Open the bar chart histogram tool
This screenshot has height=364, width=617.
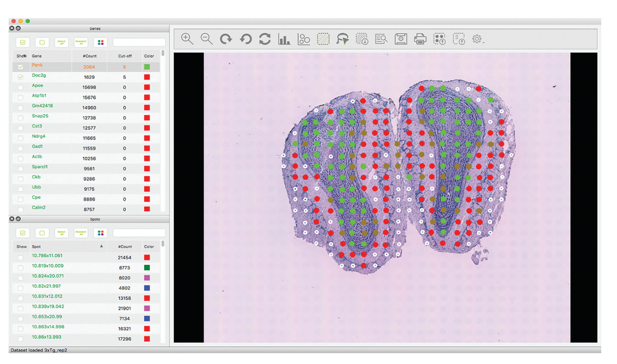click(284, 39)
